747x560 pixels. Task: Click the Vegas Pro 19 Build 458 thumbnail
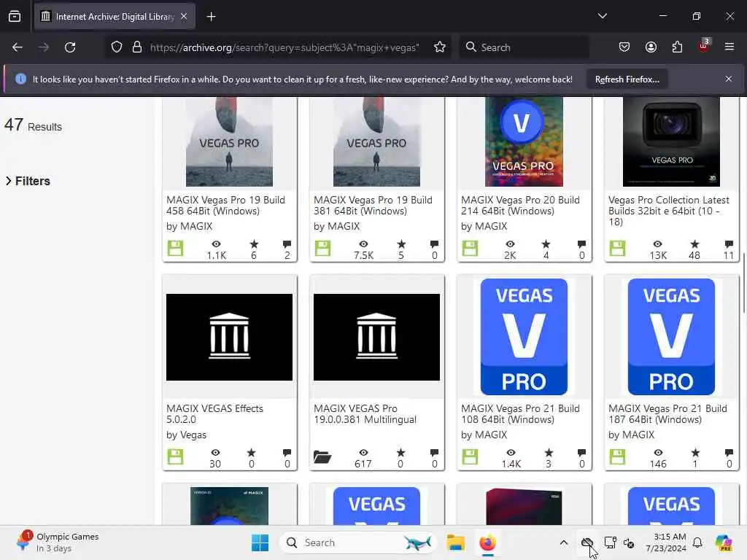click(x=229, y=142)
